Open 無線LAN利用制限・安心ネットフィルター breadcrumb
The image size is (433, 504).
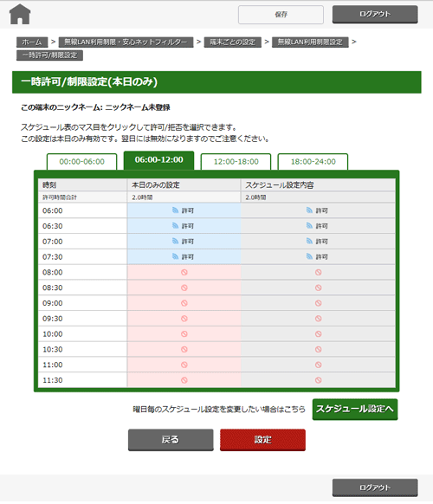tap(126, 42)
